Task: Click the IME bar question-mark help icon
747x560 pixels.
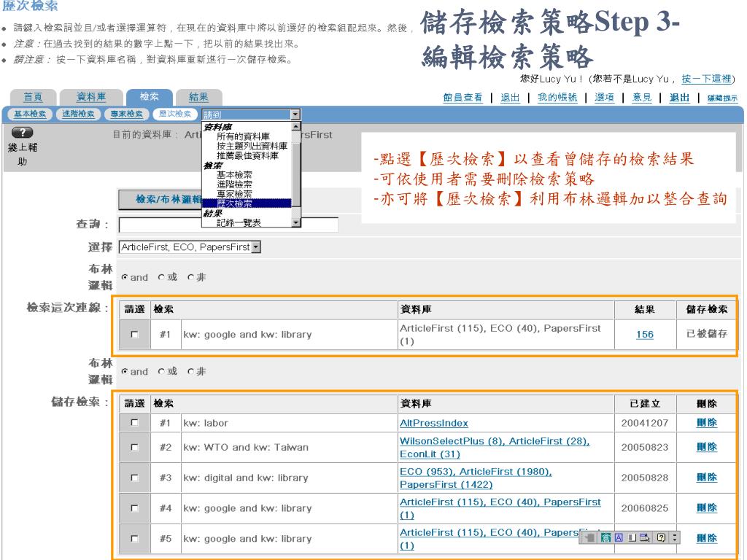Action: pyautogui.click(x=661, y=537)
